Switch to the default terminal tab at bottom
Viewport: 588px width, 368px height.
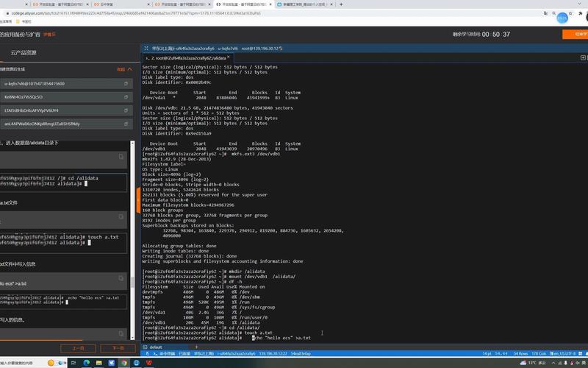[x=155, y=347]
